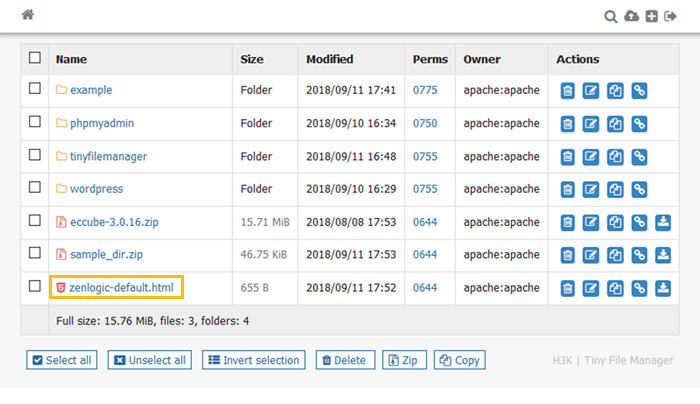This screenshot has width=700, height=404.
Task: Toggle the header select-all checkbox
Action: [x=35, y=58]
